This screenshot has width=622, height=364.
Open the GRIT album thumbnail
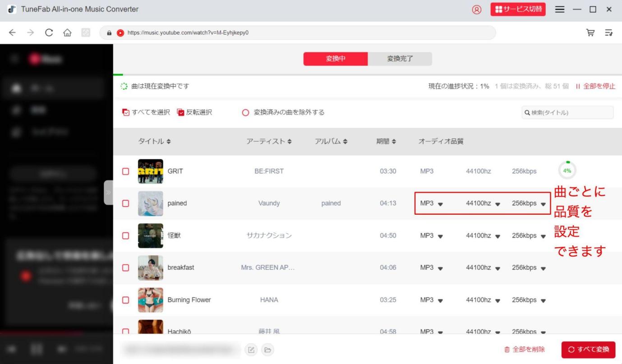150,171
